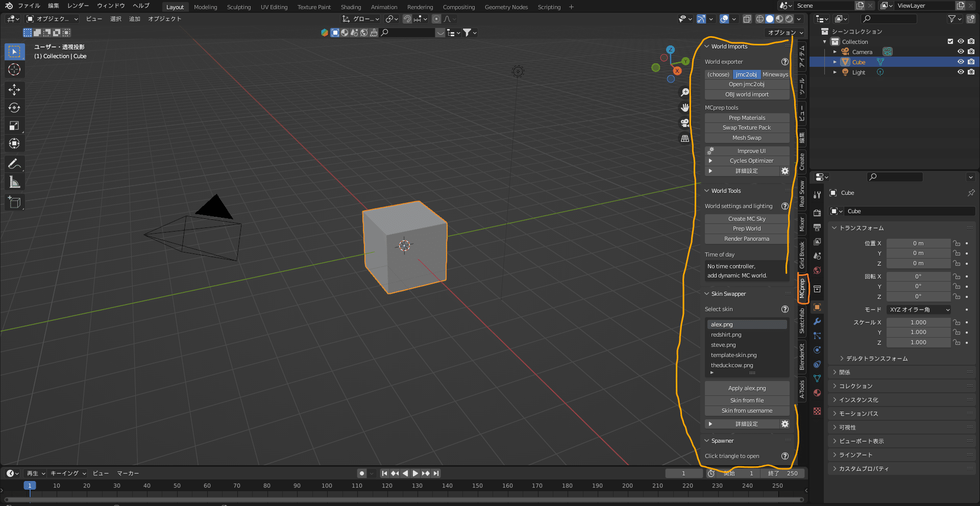The height and width of the screenshot is (506, 980).
Task: Click the Create MC Sky button
Action: (x=747, y=219)
